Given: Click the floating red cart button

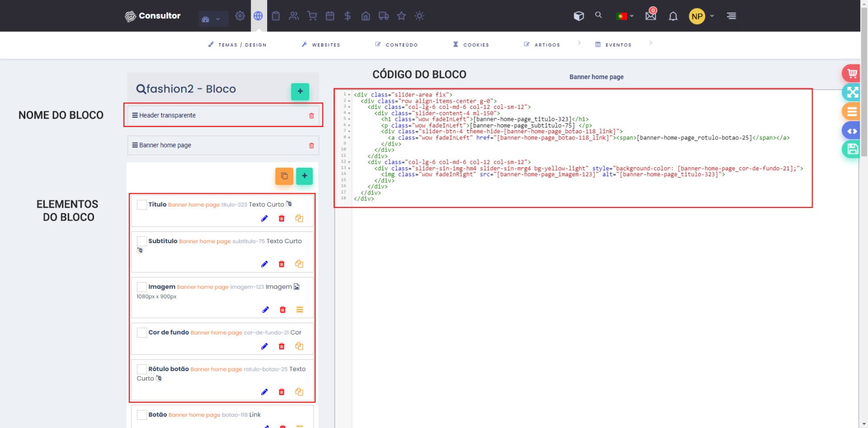Looking at the screenshot, I should (852, 73).
